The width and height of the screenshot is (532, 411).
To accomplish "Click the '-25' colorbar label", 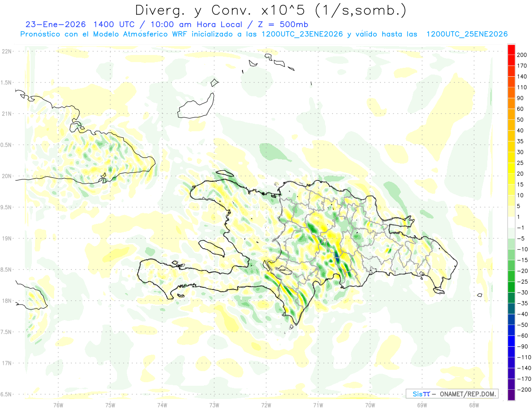I will [x=523, y=282].
